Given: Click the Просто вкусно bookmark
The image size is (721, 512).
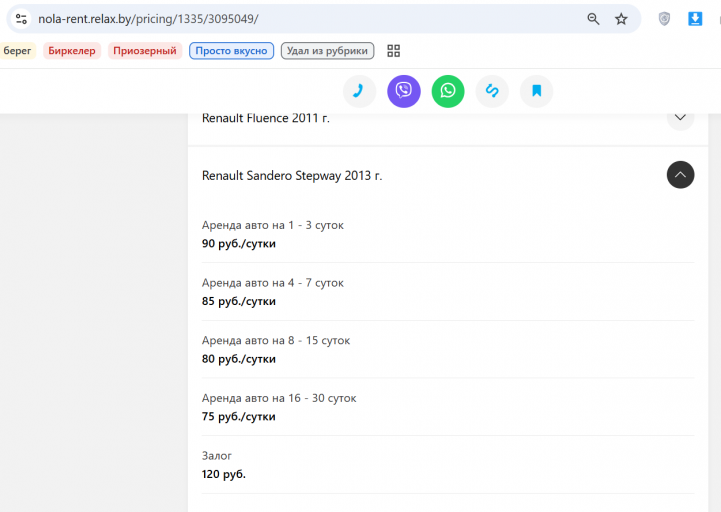Looking at the screenshot, I should [231, 51].
